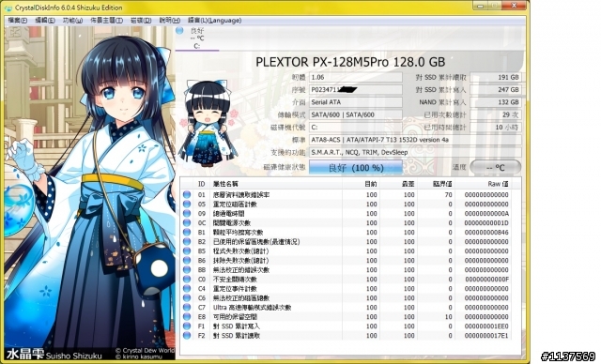Click the serial number field starting P02347
601x364 pixels.
coord(356,89)
